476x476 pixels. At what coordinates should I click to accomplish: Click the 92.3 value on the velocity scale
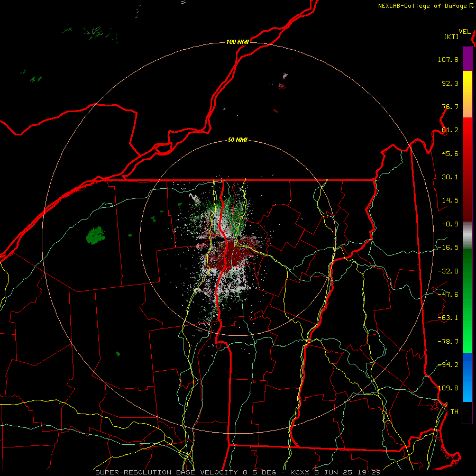tap(450, 83)
